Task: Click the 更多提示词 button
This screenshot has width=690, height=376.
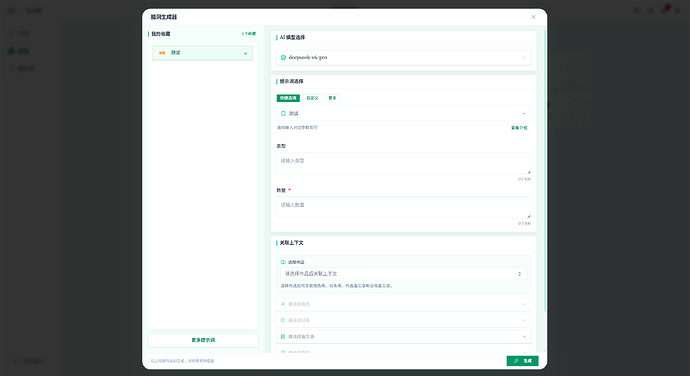Action: click(x=203, y=340)
